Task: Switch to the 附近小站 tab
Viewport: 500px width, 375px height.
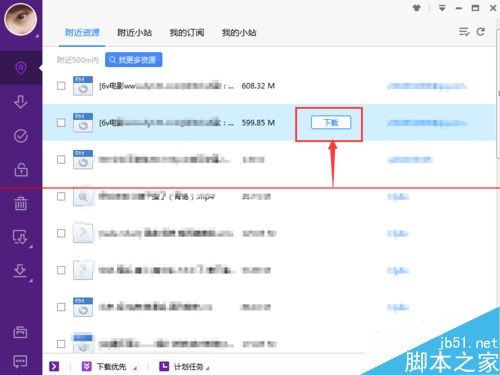Action: (x=134, y=33)
